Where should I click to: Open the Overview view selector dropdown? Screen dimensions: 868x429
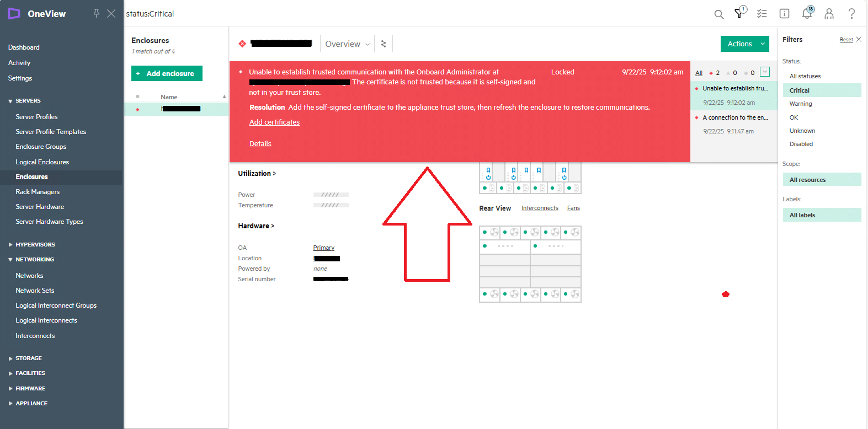347,44
